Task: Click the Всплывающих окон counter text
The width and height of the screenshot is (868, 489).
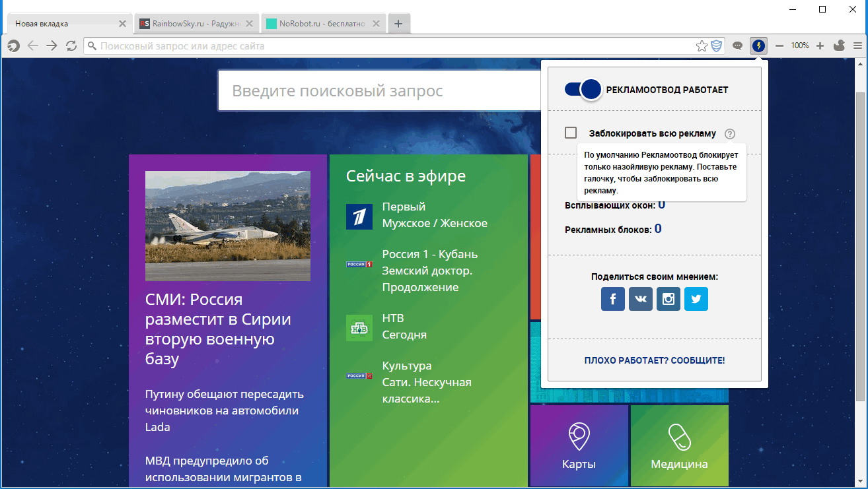Action: 615,205
